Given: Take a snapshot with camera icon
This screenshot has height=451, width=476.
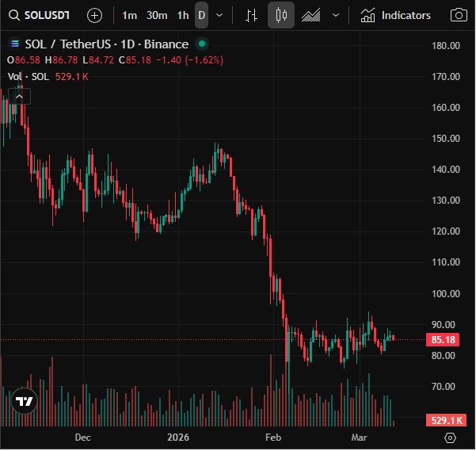Looking at the screenshot, I should (x=459, y=15).
